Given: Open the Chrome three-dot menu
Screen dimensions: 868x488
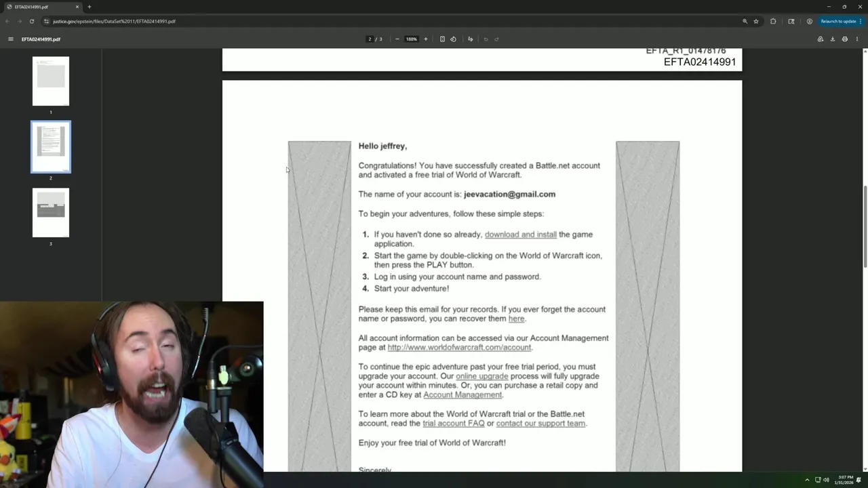Looking at the screenshot, I should coord(862,21).
